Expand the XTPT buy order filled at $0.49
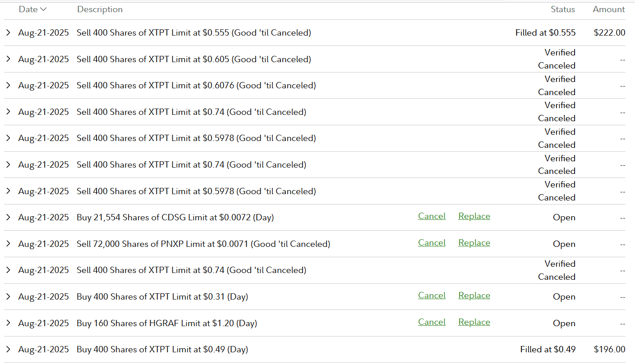The image size is (635, 364). click(x=8, y=350)
